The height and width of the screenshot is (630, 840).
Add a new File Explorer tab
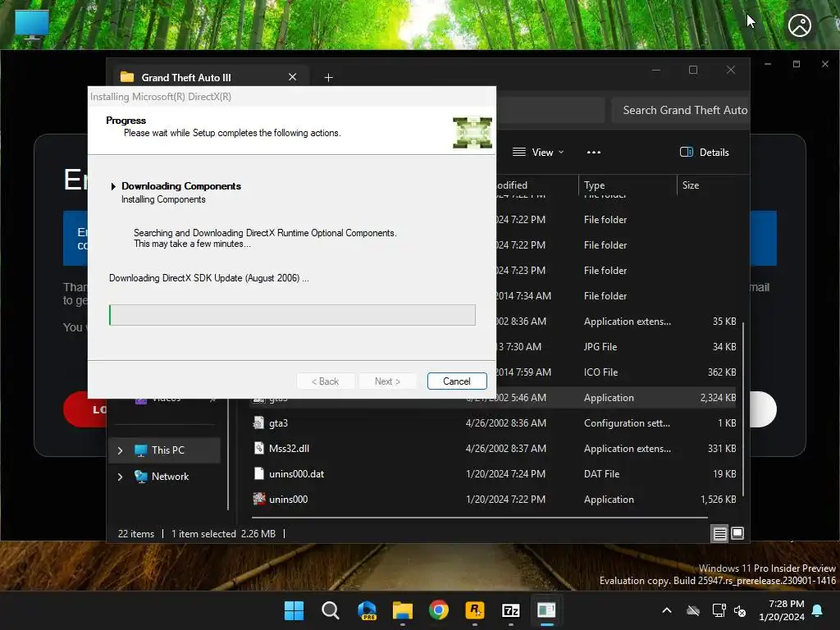click(328, 78)
